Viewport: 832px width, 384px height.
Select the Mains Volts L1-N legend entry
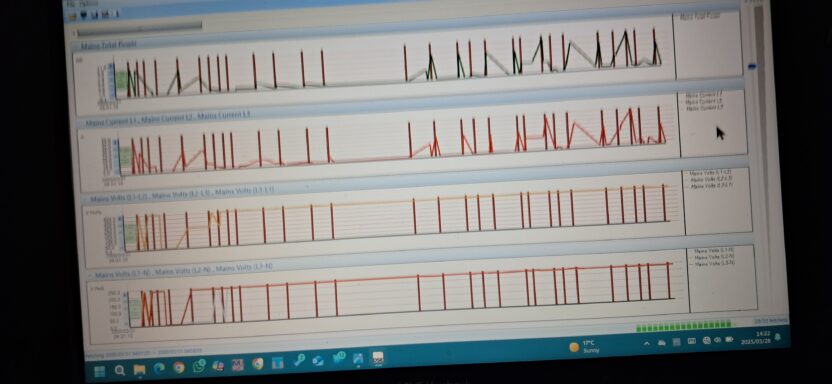(714, 250)
